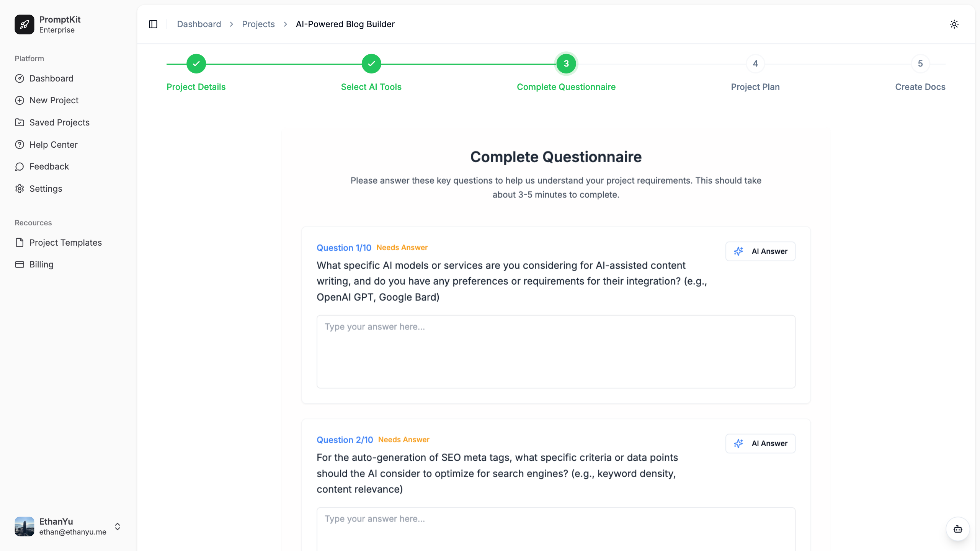This screenshot has height=551, width=980.
Task: Open the Settings gear icon
Action: coord(20,189)
